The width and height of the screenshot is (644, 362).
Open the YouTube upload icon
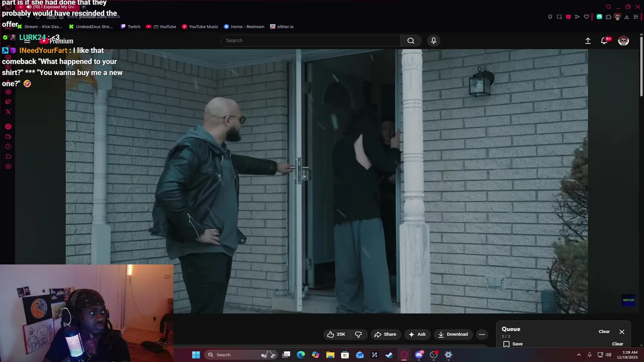pos(588,41)
